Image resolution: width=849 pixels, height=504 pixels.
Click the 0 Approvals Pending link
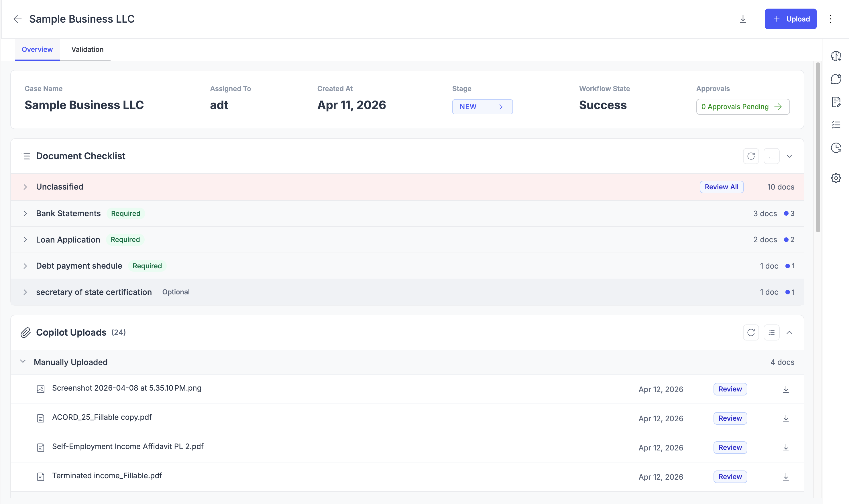(x=742, y=107)
